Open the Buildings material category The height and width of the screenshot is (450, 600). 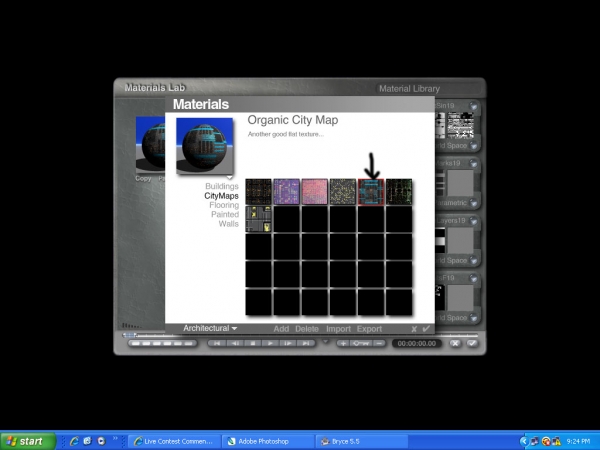222,186
